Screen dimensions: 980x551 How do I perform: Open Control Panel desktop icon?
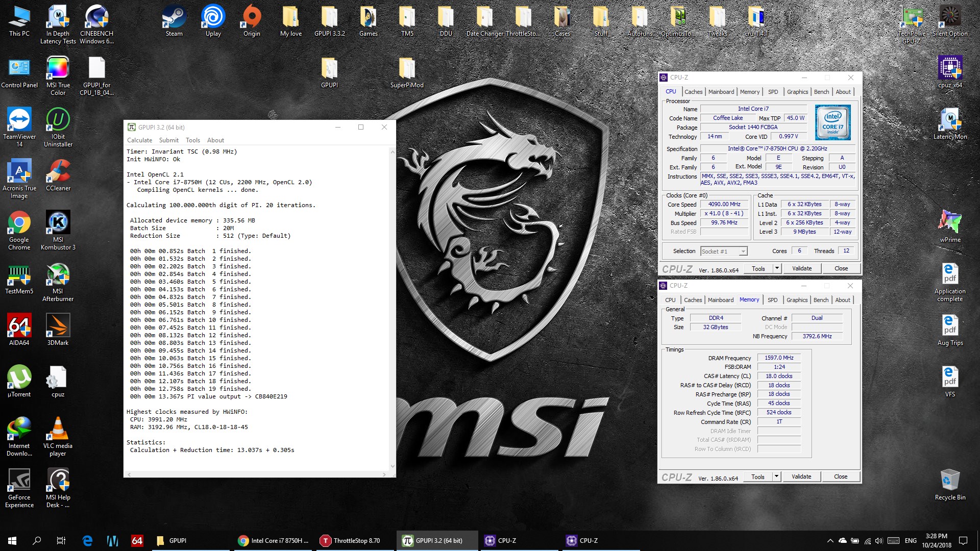19,72
